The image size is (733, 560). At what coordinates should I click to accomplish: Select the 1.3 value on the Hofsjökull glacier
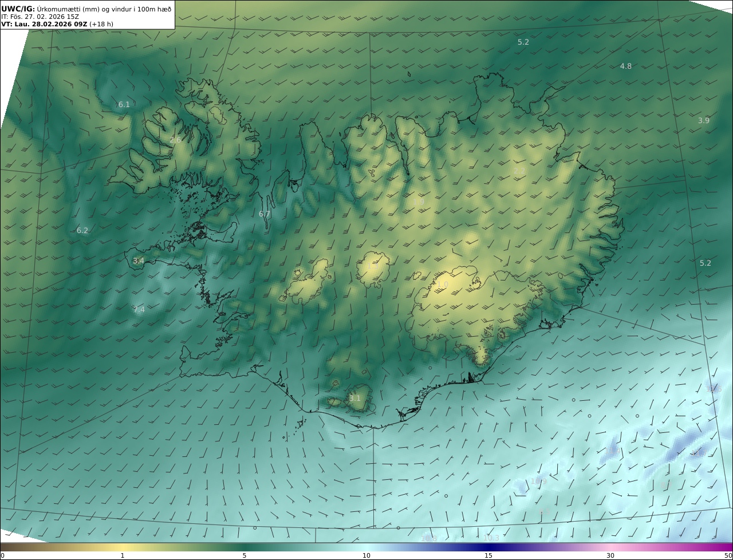pos(372,267)
